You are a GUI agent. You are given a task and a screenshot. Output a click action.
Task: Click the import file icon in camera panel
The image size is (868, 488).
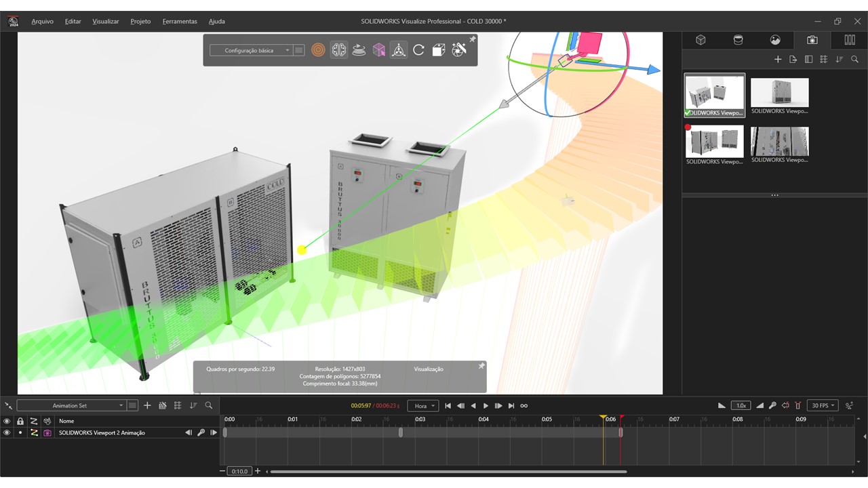[793, 60]
